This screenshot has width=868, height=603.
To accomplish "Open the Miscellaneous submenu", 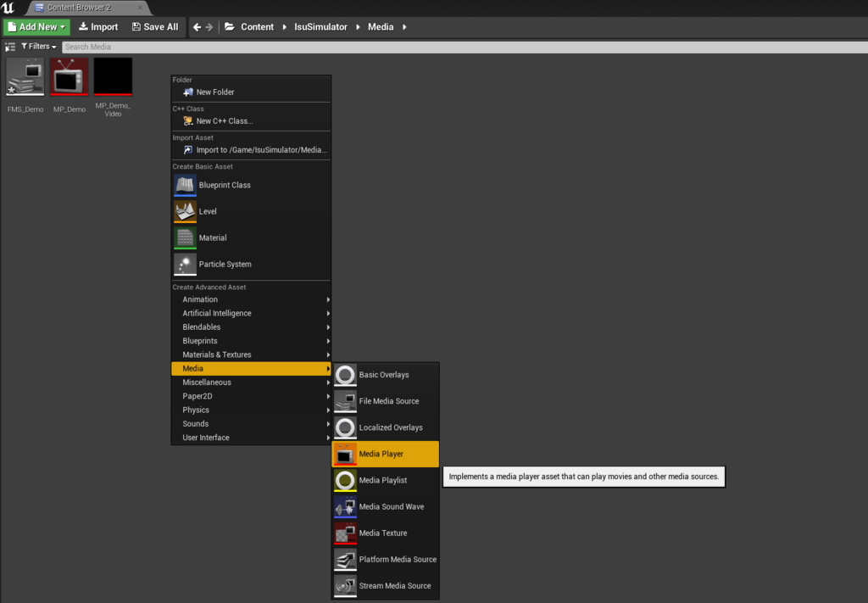I will coord(251,382).
